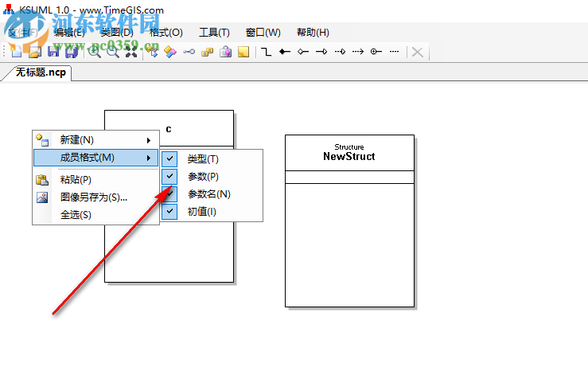The height and width of the screenshot is (379, 588).
Task: Click the yellow sticky note comment icon
Action: pos(243,52)
